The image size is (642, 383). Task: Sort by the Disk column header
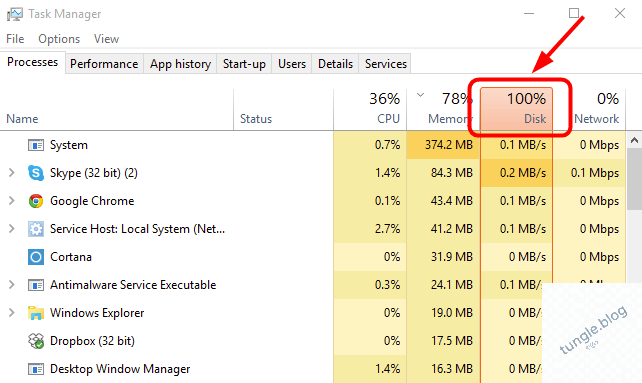(516, 110)
